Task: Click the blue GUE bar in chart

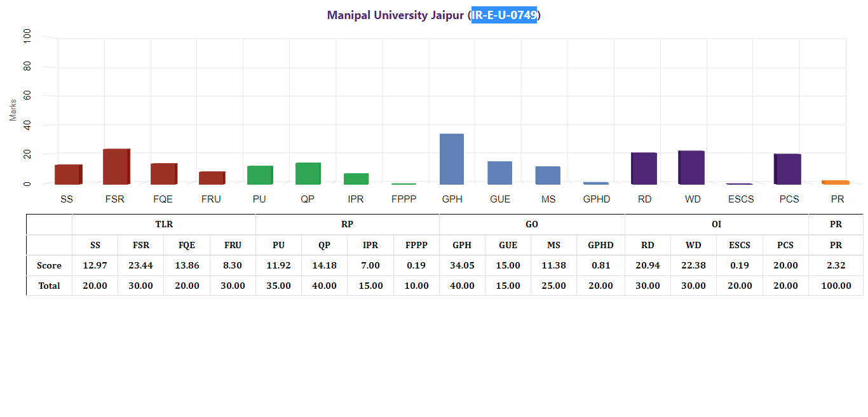Action: [x=499, y=173]
